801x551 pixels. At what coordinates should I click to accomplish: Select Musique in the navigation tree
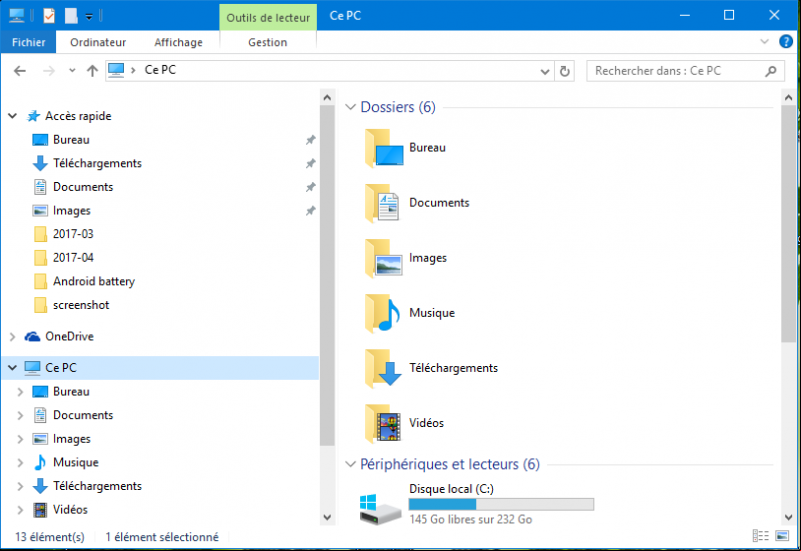coord(76,462)
